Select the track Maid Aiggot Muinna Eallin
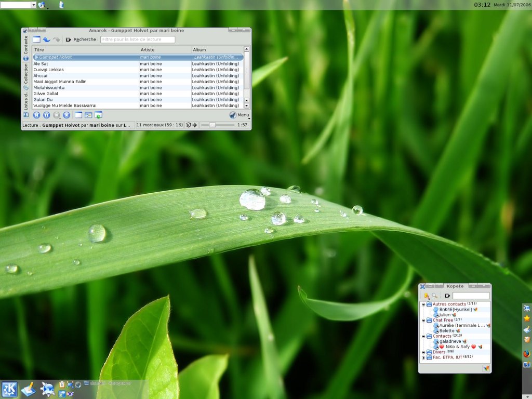The height and width of the screenshot is (399, 532). point(138,82)
